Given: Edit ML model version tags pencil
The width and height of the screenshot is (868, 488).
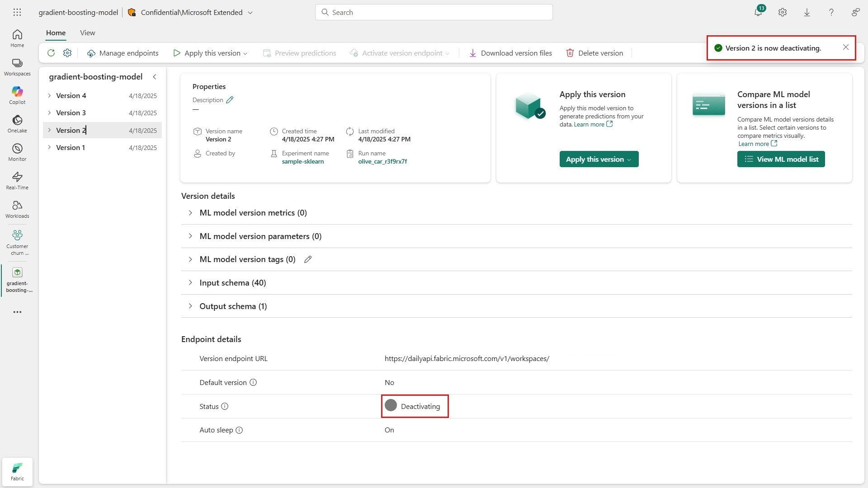Looking at the screenshot, I should (x=308, y=259).
